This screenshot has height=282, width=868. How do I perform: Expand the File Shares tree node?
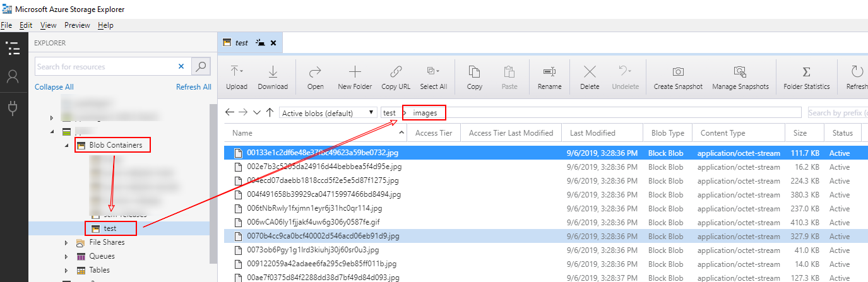pos(67,242)
